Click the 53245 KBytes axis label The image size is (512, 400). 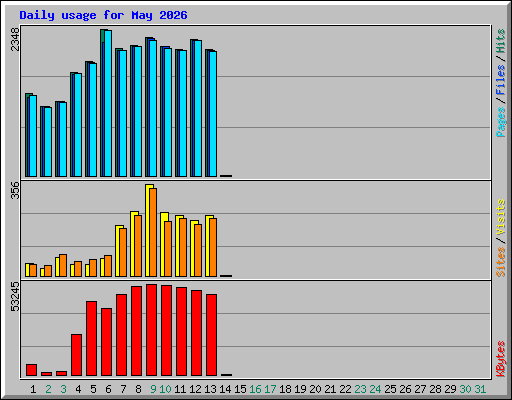(15, 297)
